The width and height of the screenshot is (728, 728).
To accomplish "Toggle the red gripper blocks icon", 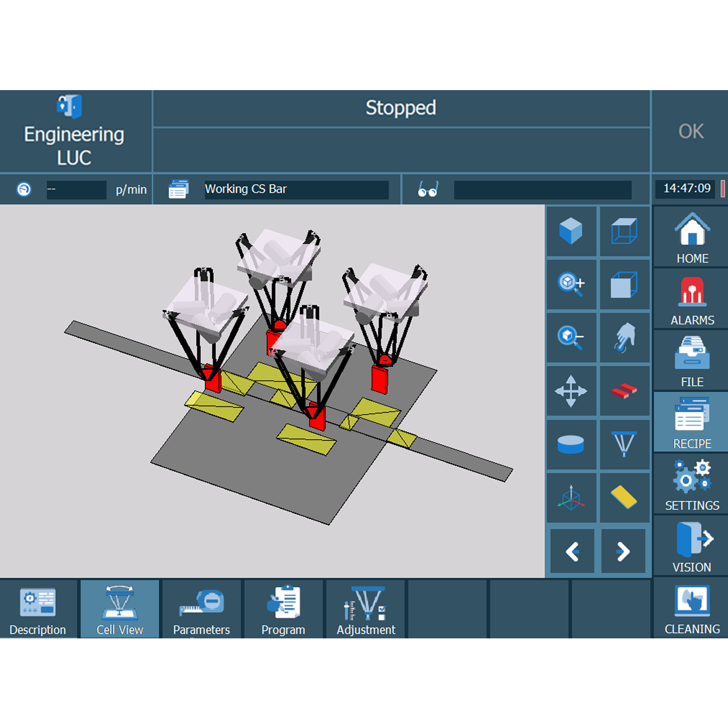I will [x=624, y=391].
